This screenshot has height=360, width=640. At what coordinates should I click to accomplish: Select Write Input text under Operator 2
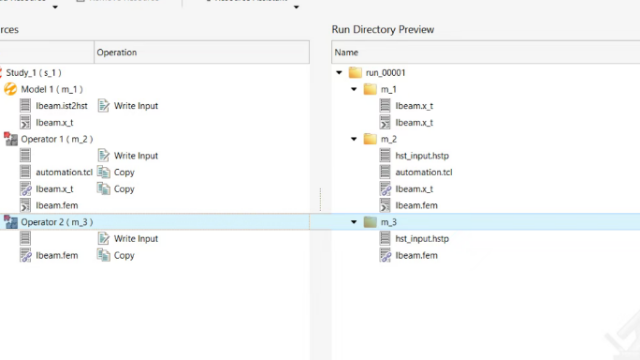pyautogui.click(x=136, y=239)
